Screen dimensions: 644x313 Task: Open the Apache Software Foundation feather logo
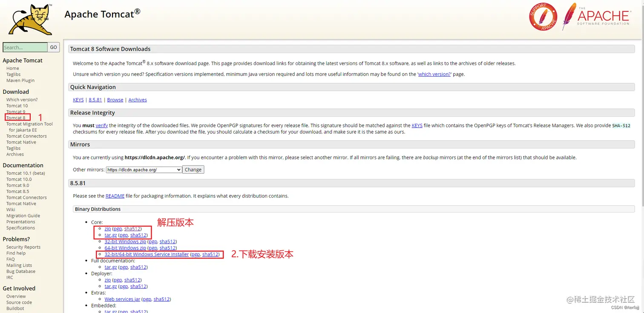pyautogui.click(x=595, y=16)
